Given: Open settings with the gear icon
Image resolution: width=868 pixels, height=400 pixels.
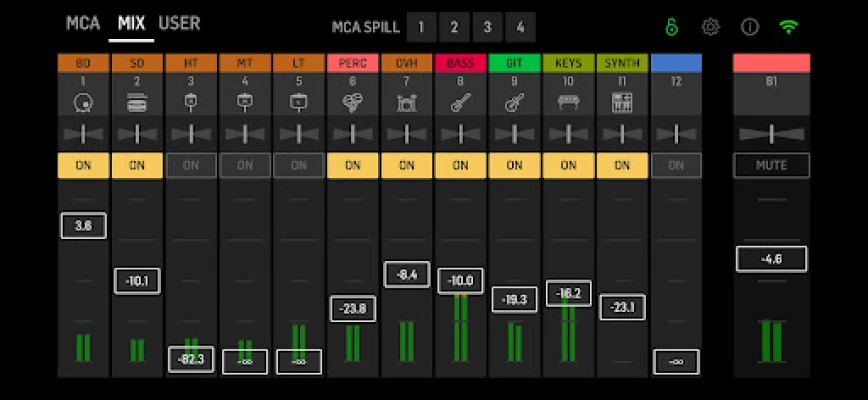Looking at the screenshot, I should (711, 27).
